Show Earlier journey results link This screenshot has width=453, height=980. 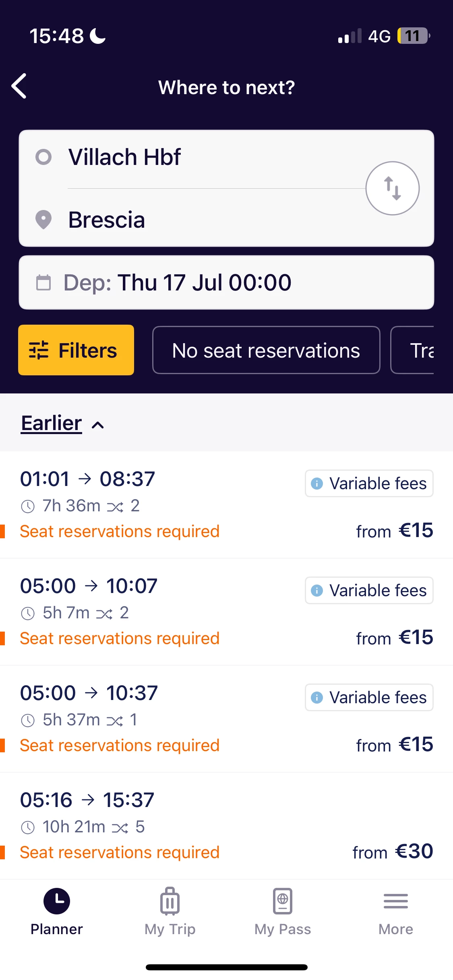click(52, 423)
